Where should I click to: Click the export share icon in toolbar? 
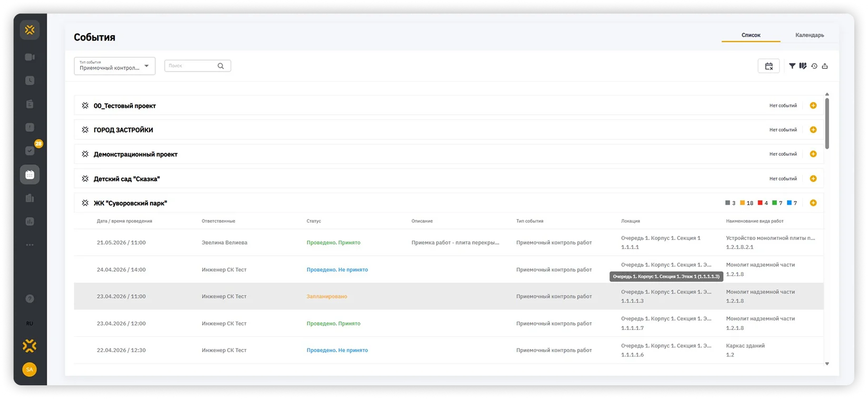tap(825, 66)
